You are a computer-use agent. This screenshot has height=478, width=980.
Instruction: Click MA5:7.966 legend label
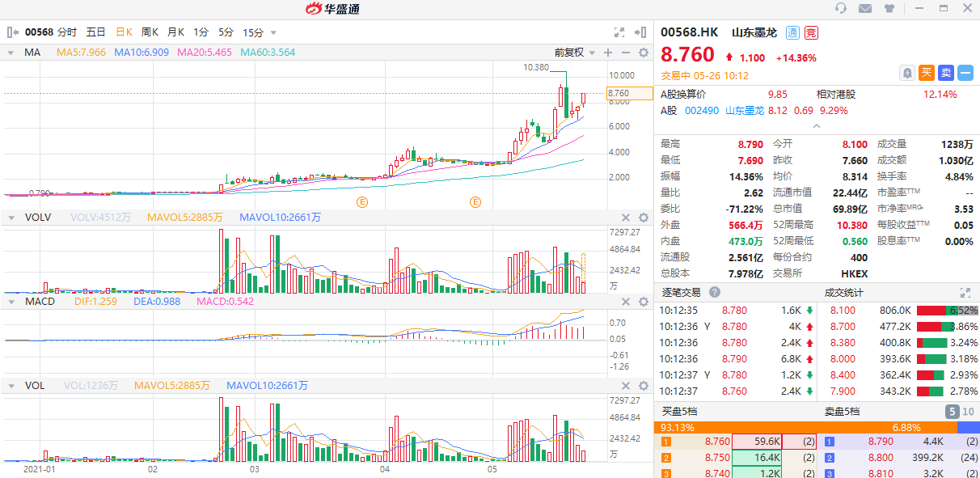point(81,52)
